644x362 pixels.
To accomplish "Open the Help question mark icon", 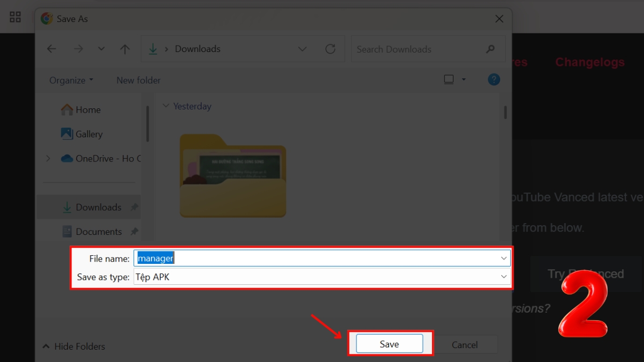I will tap(494, 79).
